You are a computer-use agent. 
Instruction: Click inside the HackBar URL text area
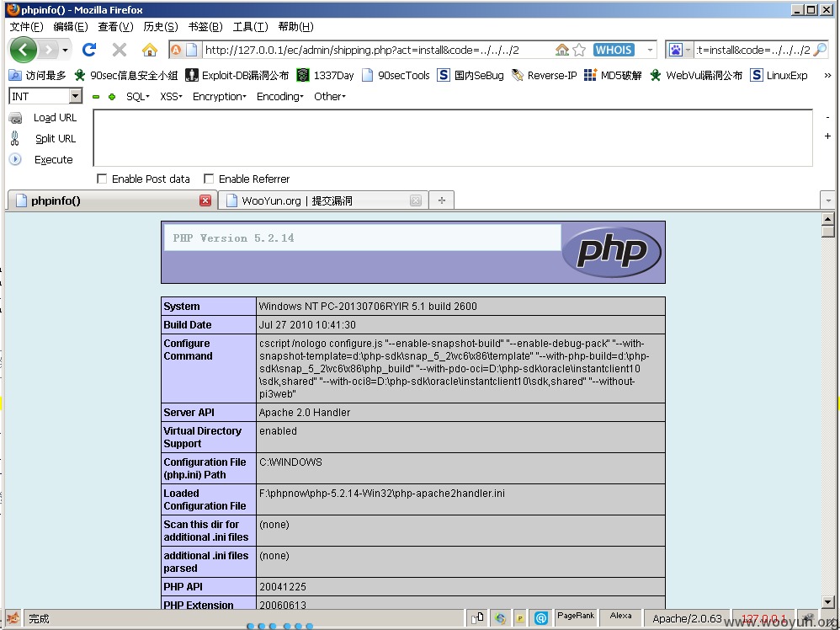[x=452, y=137]
